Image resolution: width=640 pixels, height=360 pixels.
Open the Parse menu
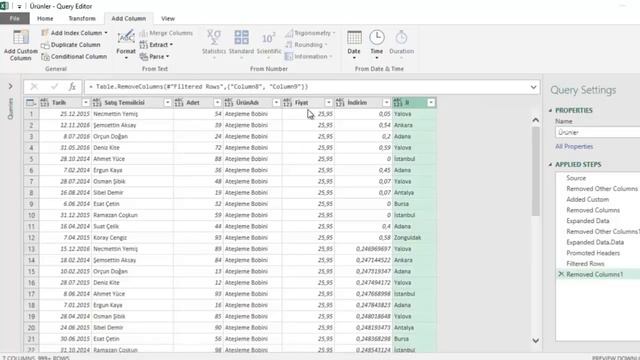click(x=154, y=57)
